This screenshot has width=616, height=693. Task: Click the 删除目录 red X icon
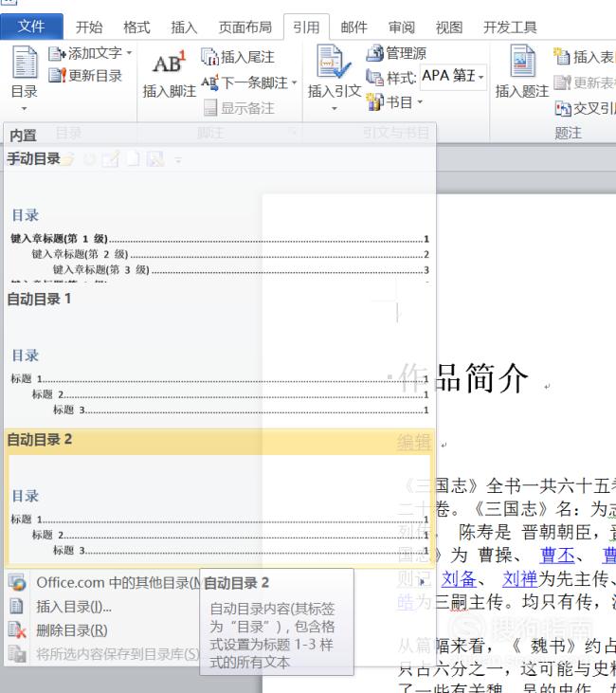[17, 630]
